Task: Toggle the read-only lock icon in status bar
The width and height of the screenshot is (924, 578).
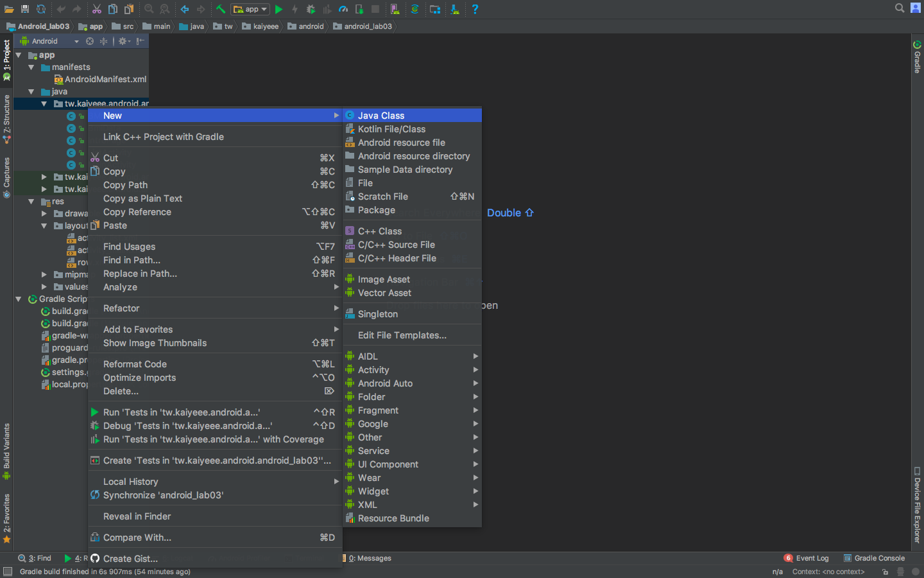Action: [x=885, y=572]
